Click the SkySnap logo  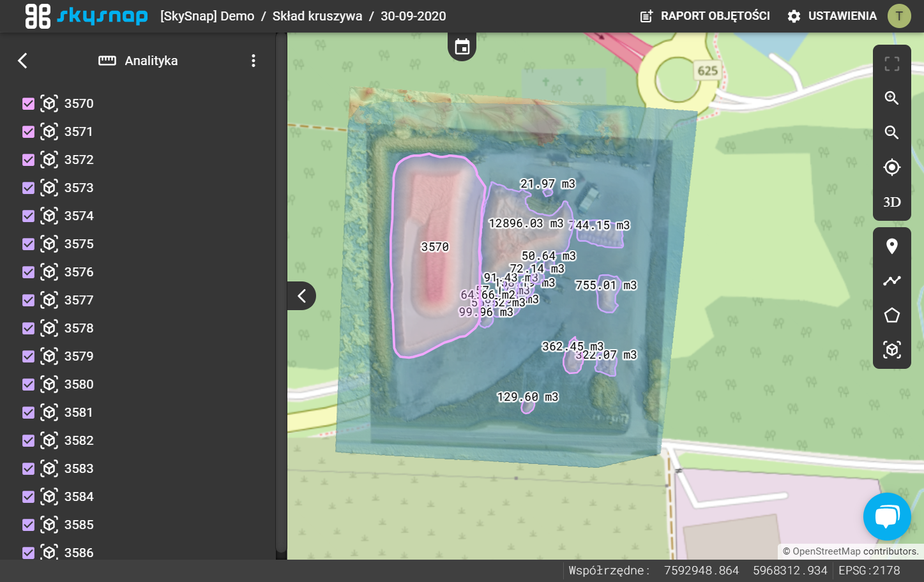point(86,16)
